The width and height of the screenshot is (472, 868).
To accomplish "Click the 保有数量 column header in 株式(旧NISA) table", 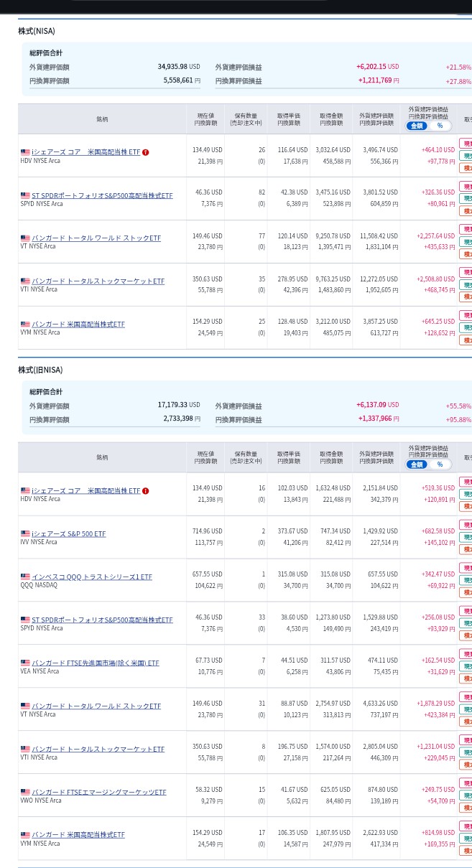I will [246, 457].
